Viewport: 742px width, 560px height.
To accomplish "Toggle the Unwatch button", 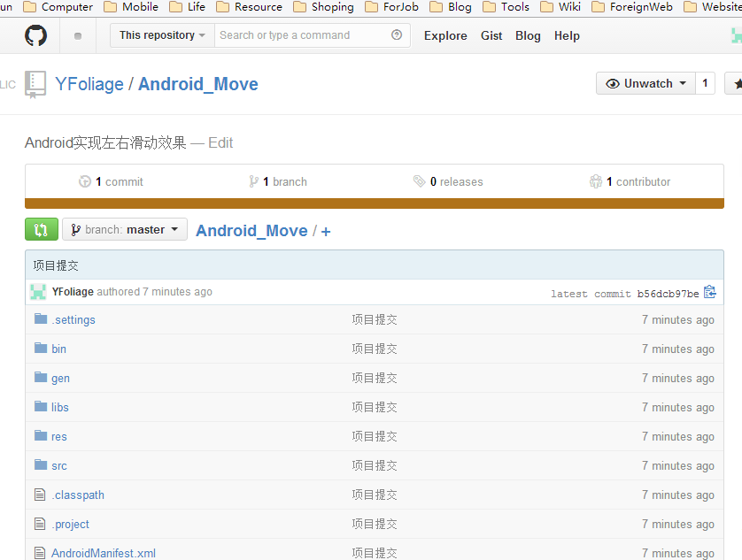I will point(645,84).
